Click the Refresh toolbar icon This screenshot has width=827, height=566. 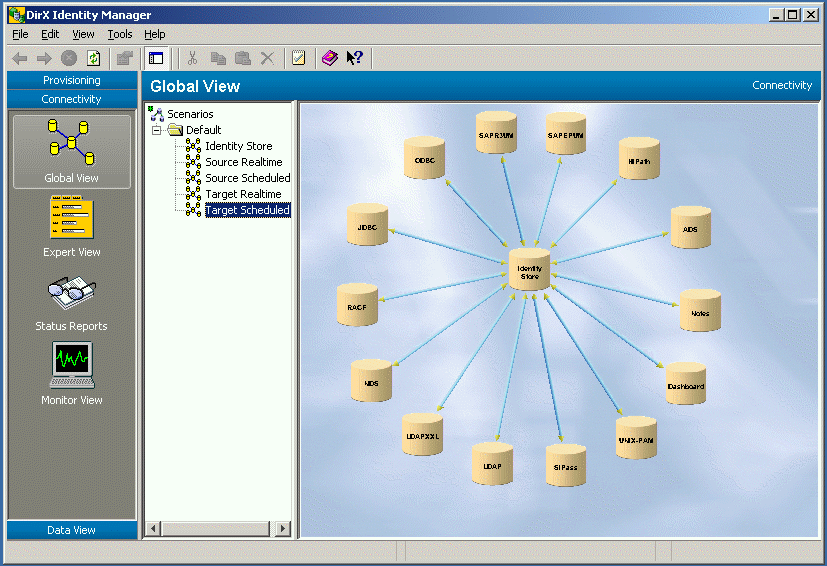click(93, 58)
